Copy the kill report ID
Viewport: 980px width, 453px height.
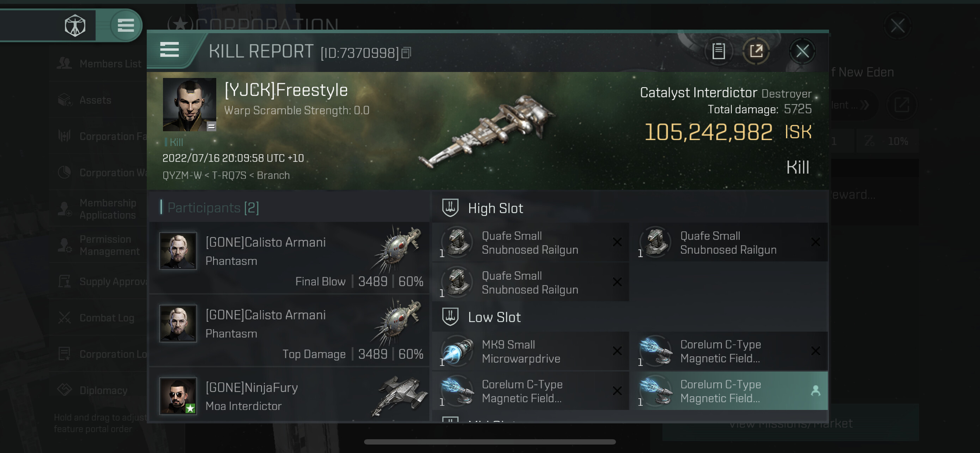[406, 53]
